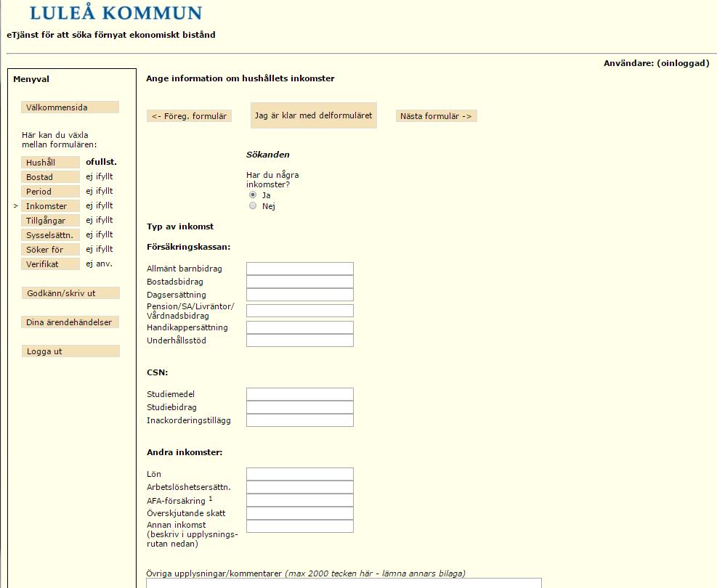Focus the Inackorderingstillägg input field
The width and height of the screenshot is (717, 588).
tap(300, 420)
